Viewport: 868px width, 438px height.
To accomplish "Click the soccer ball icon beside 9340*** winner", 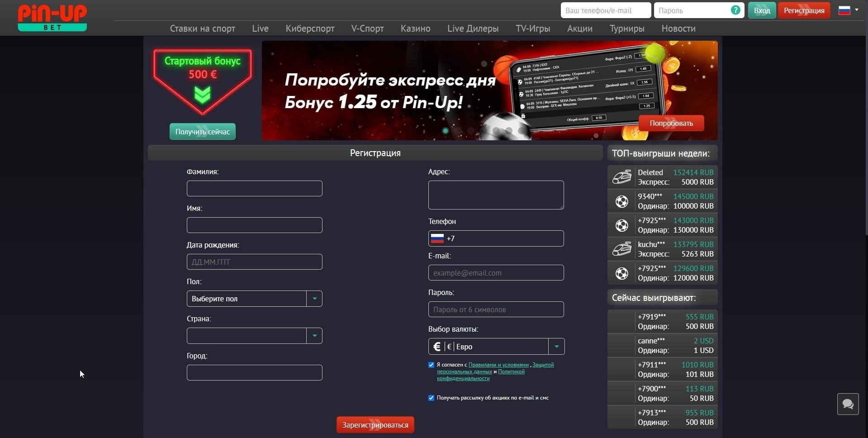I will coord(622,201).
